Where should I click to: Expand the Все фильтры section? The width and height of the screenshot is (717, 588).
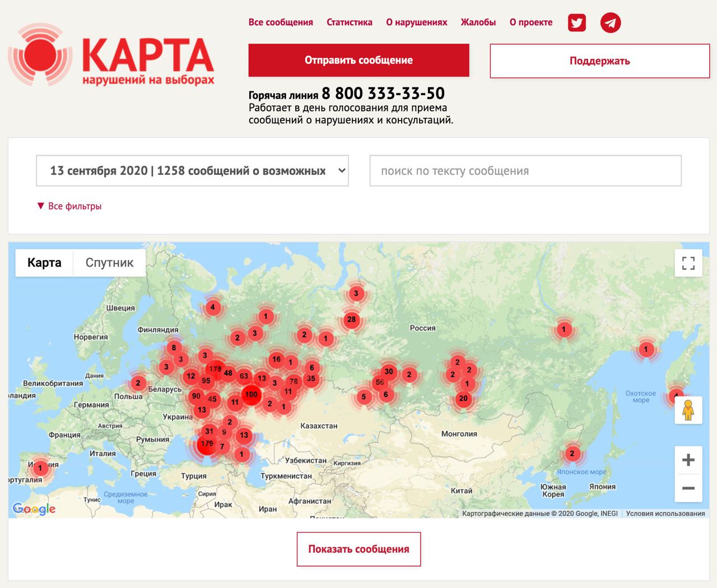coord(69,206)
